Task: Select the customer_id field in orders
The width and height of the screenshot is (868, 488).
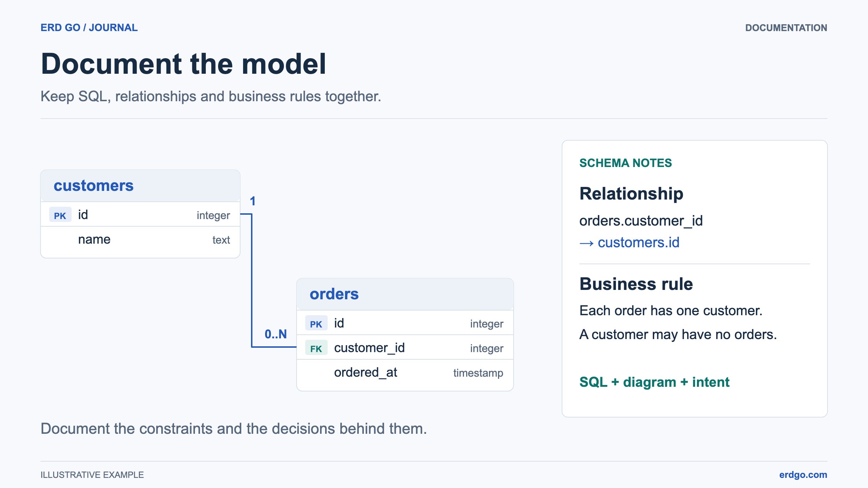Action: 369,348
